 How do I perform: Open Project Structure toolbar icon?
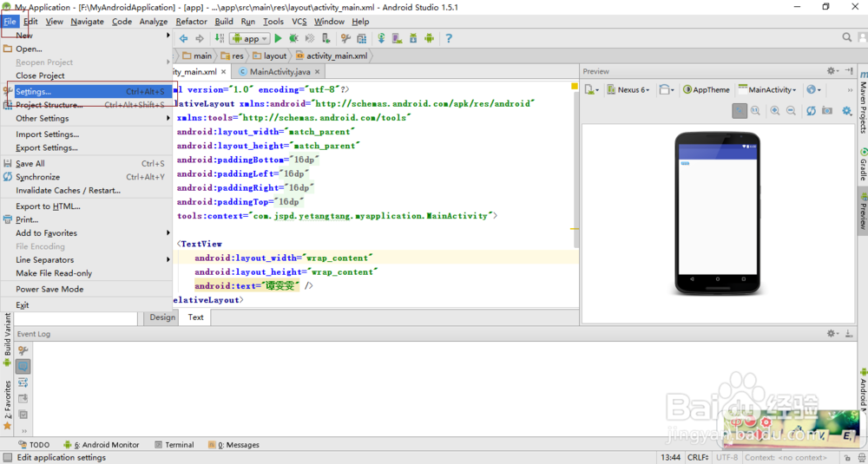(361, 39)
